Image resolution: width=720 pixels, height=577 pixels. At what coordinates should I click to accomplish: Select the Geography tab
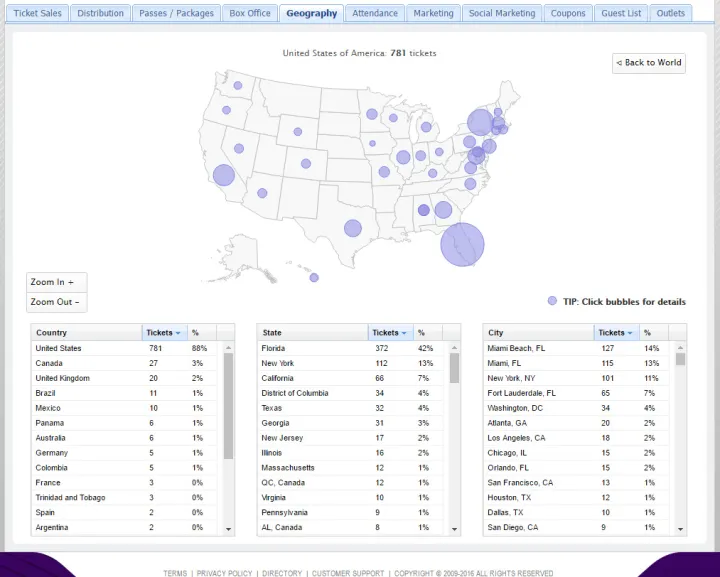point(311,13)
